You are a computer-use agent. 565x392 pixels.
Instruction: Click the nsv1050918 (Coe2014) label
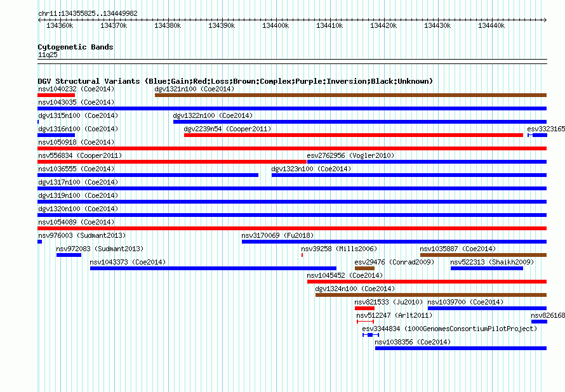coord(76,142)
